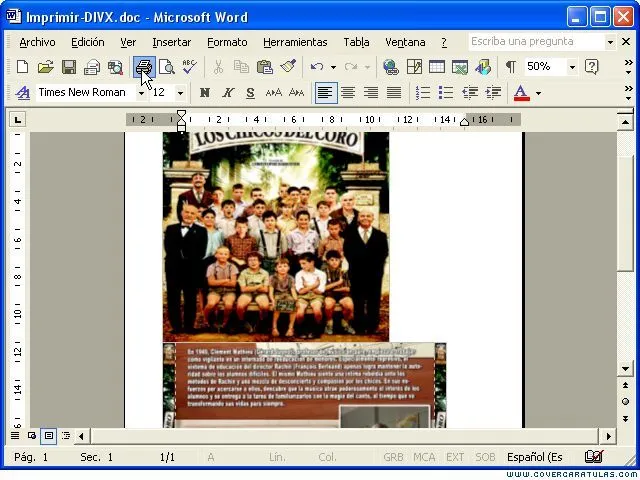Increase the paragraph indent

tap(493, 93)
